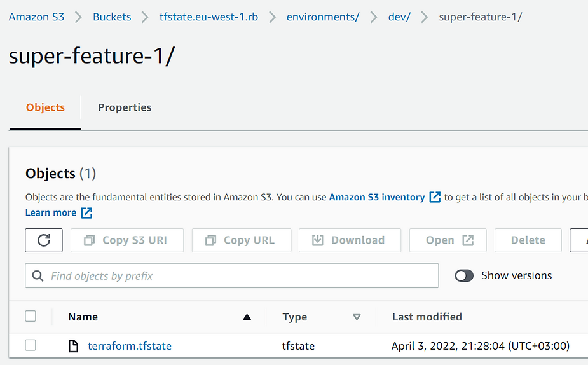Toggle the Show versions switch
Viewport: 588px width, 365px height.
[464, 276]
